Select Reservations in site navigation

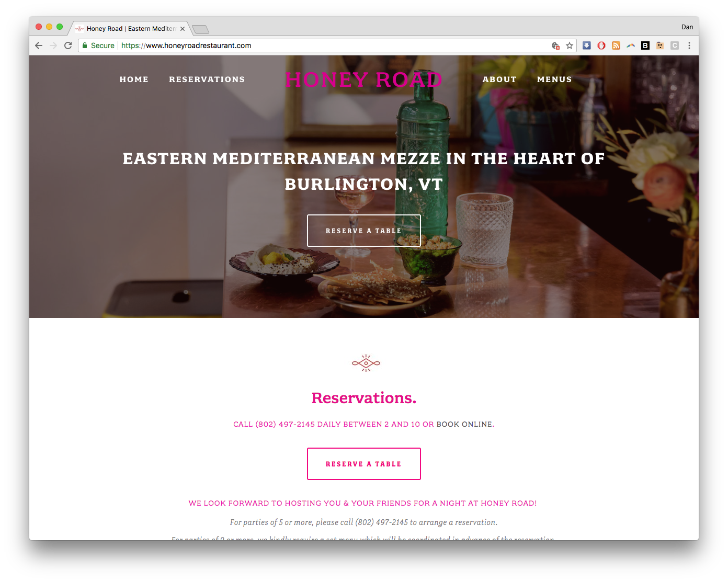click(x=207, y=79)
